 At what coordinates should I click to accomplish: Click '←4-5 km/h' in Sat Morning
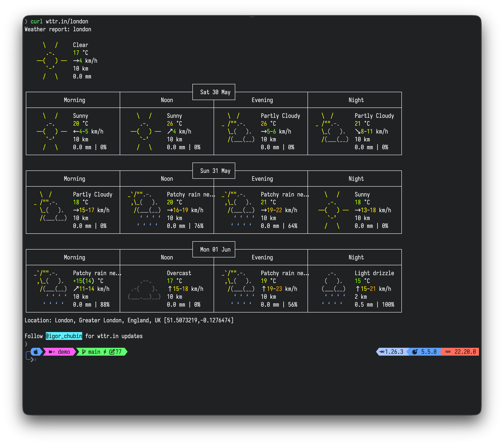coord(88,132)
